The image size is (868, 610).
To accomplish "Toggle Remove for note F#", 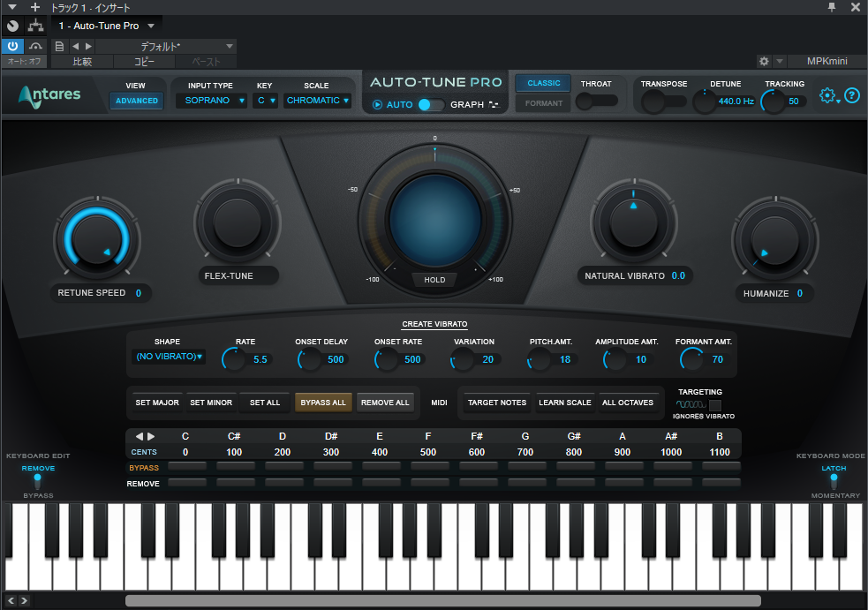I will pyautogui.click(x=479, y=482).
